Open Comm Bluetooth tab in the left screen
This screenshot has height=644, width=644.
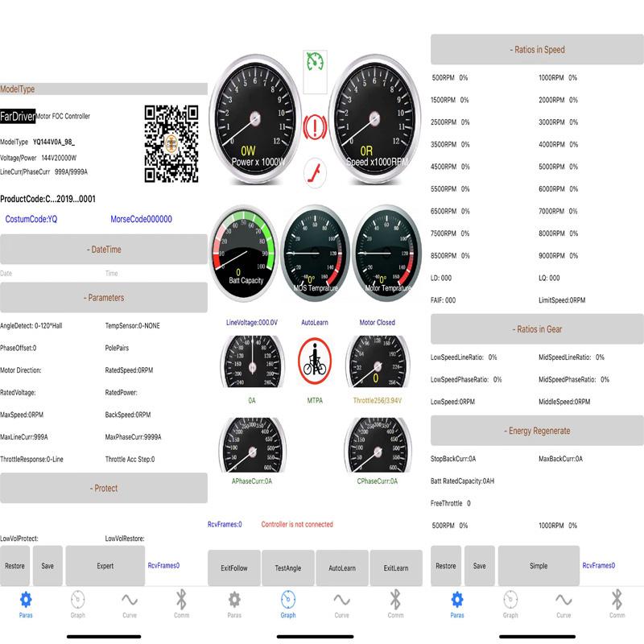(x=182, y=605)
